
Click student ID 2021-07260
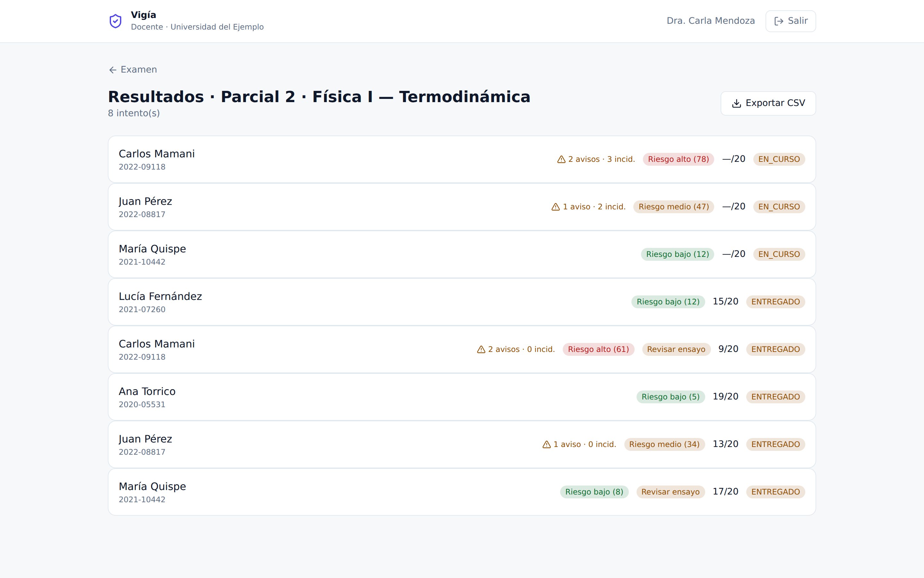click(x=142, y=310)
